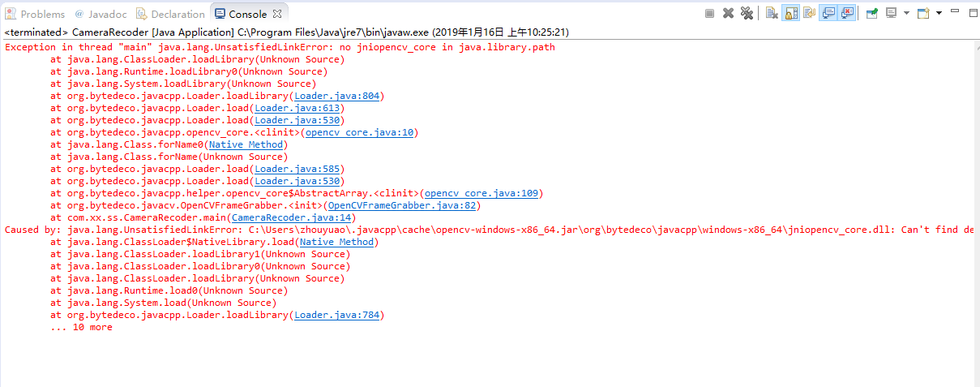Switch to the Declaration tab
Screen dimensions: 980x387
click(x=170, y=14)
